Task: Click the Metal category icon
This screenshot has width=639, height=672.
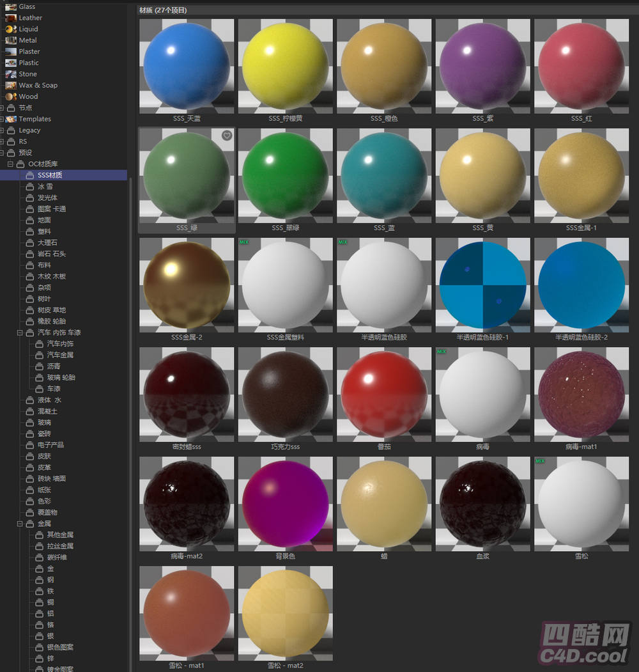Action: [x=10, y=40]
